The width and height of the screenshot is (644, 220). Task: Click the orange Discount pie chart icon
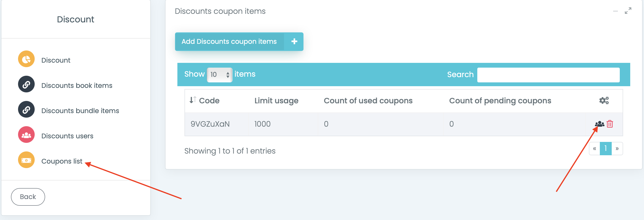(26, 59)
